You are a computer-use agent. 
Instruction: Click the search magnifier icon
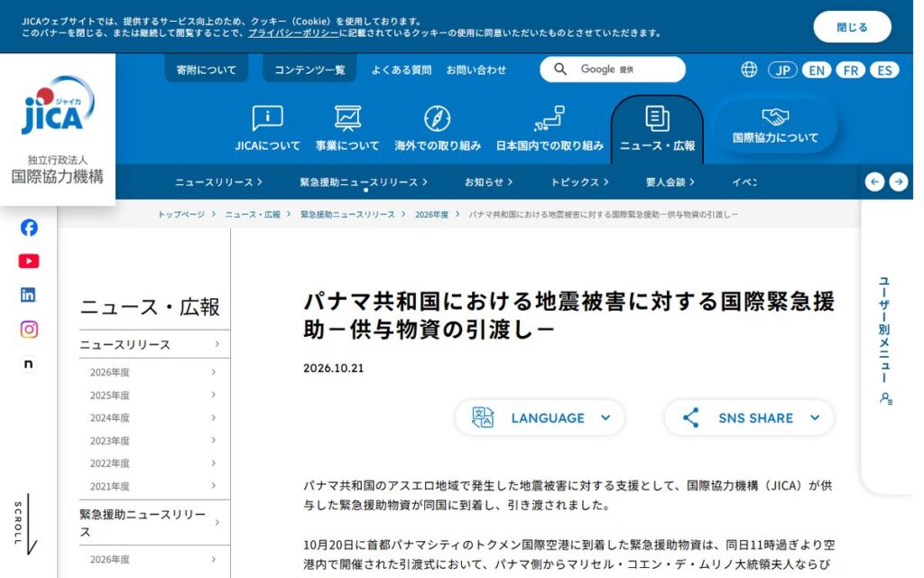coord(560,70)
